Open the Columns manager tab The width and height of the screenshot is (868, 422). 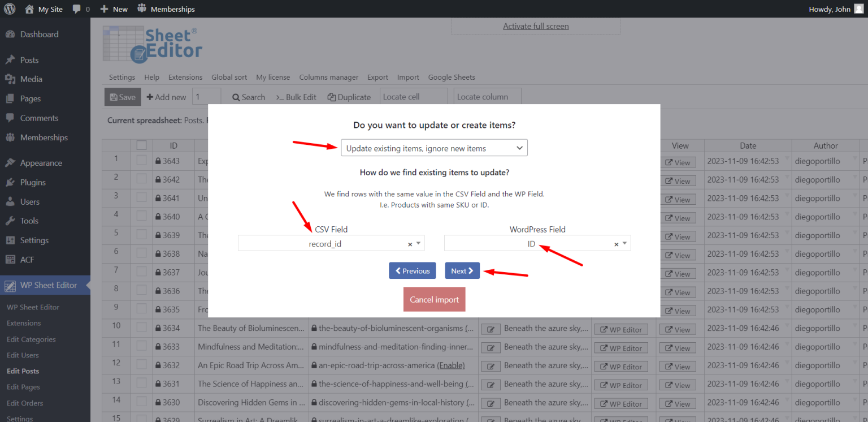tap(328, 77)
